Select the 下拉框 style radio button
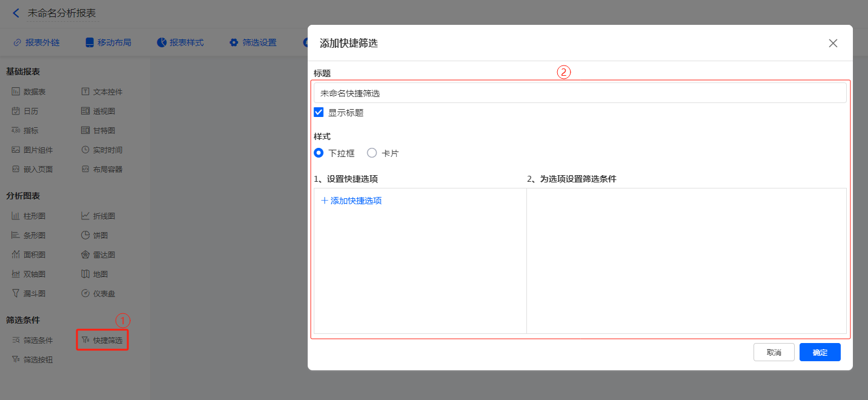 [319, 153]
